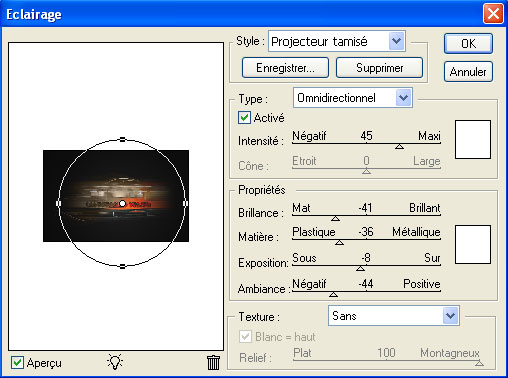Image resolution: width=508 pixels, height=378 pixels.
Task: Click the light color swatch next to Intensité
Action: click(x=473, y=139)
